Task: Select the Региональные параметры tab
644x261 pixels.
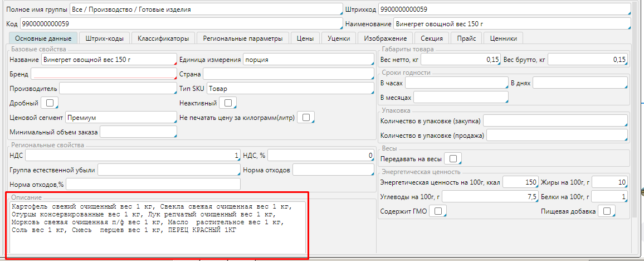Action: tap(243, 38)
